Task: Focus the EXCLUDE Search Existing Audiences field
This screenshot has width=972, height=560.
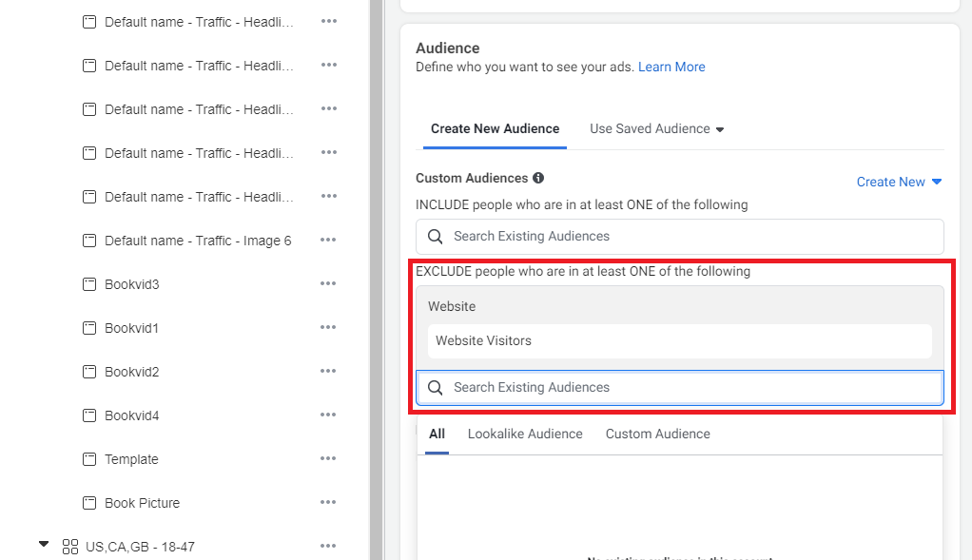Action: coord(680,388)
